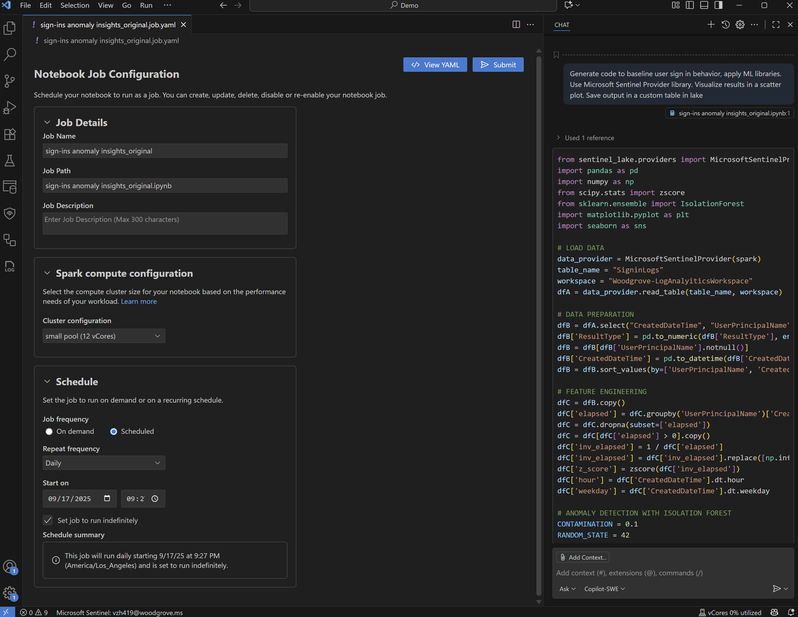Image resolution: width=798 pixels, height=617 pixels.
Task: Send the chat message arrow
Action: click(776, 588)
